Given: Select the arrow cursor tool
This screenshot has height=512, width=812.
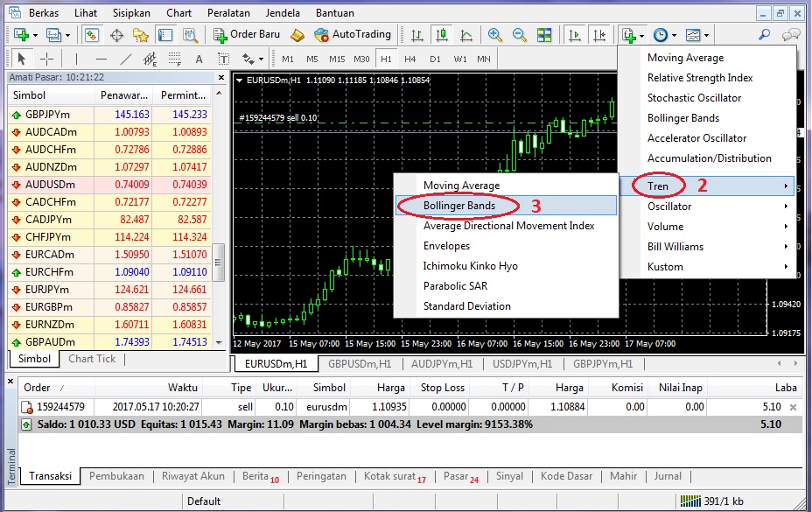Looking at the screenshot, I should 22,60.
